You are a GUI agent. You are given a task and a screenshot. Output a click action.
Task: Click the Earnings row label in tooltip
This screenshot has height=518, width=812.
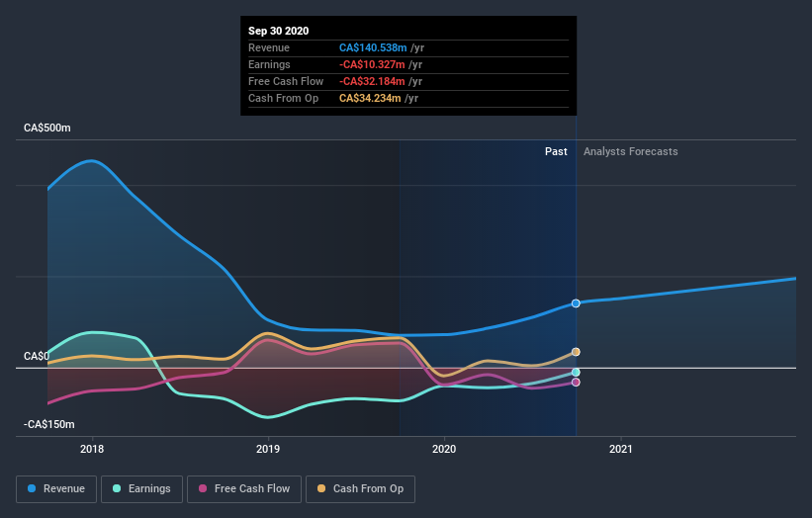(269, 64)
